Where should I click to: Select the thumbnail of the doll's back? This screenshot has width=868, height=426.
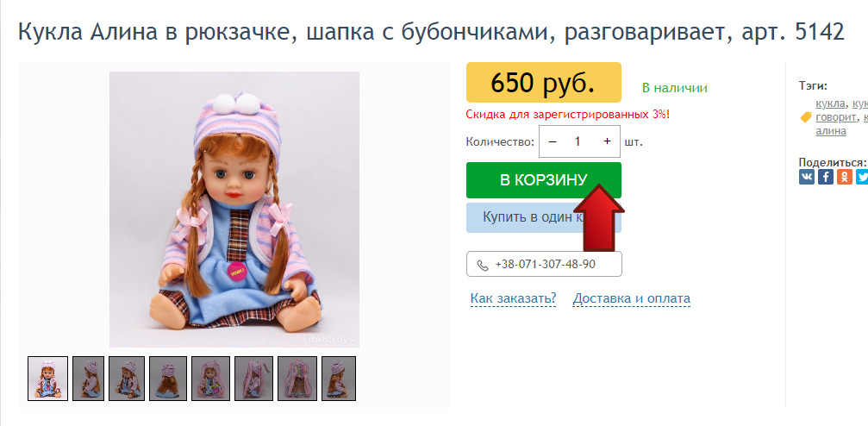pos(168,379)
